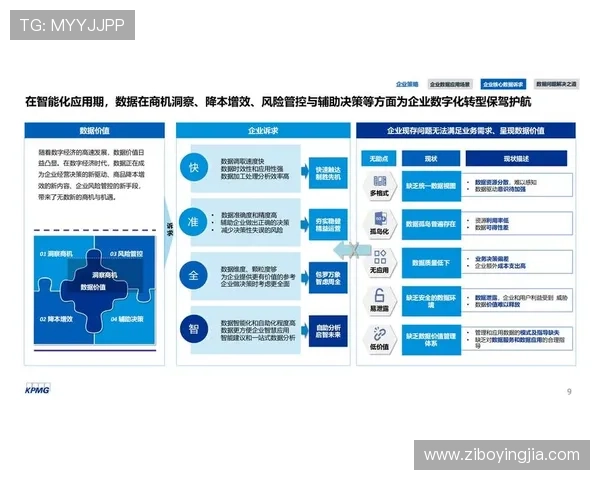Click the 缺乏统一数据视图 box

[431, 186]
